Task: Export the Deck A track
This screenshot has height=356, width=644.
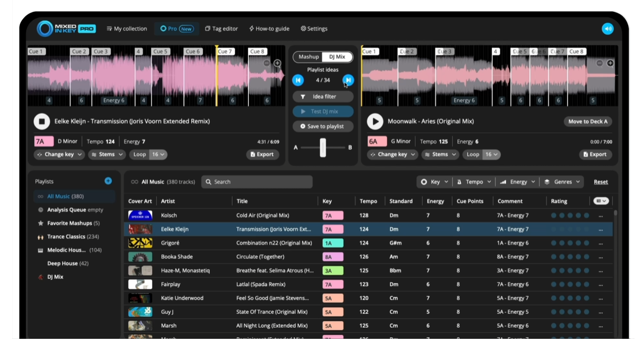Action: 263,154
